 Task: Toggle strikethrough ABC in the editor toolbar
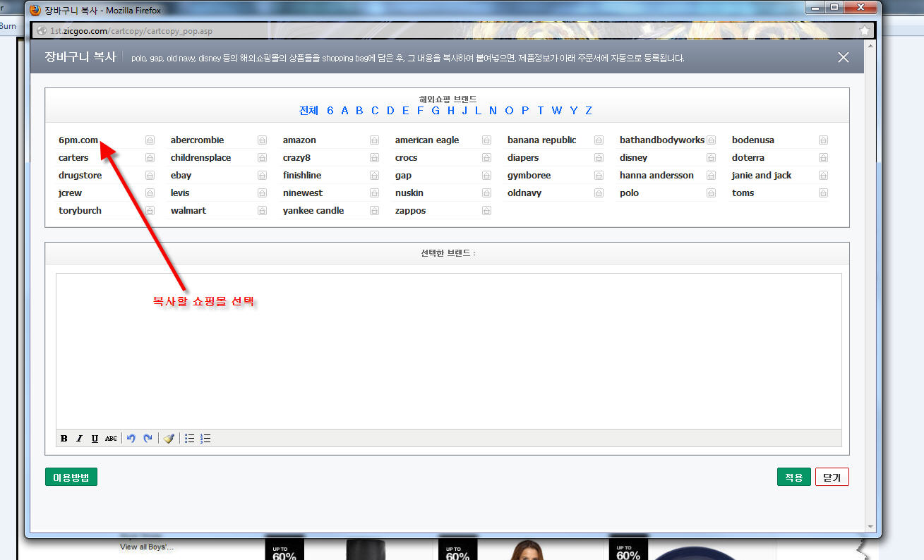pos(111,439)
